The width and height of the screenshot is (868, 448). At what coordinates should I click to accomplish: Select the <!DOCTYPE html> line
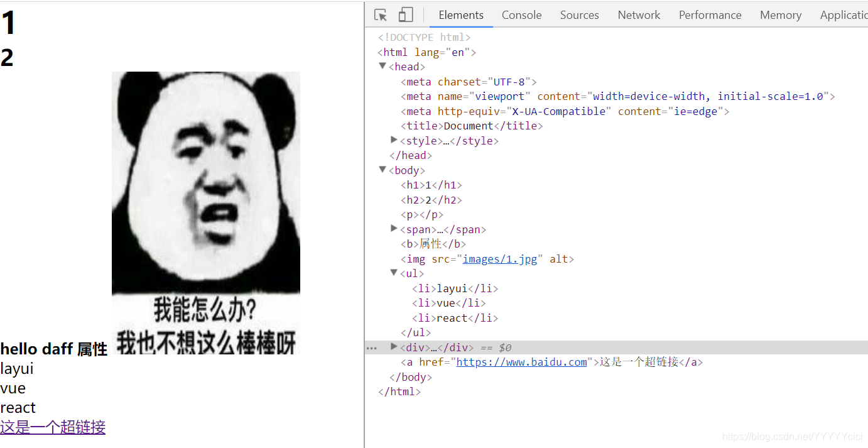click(x=424, y=37)
